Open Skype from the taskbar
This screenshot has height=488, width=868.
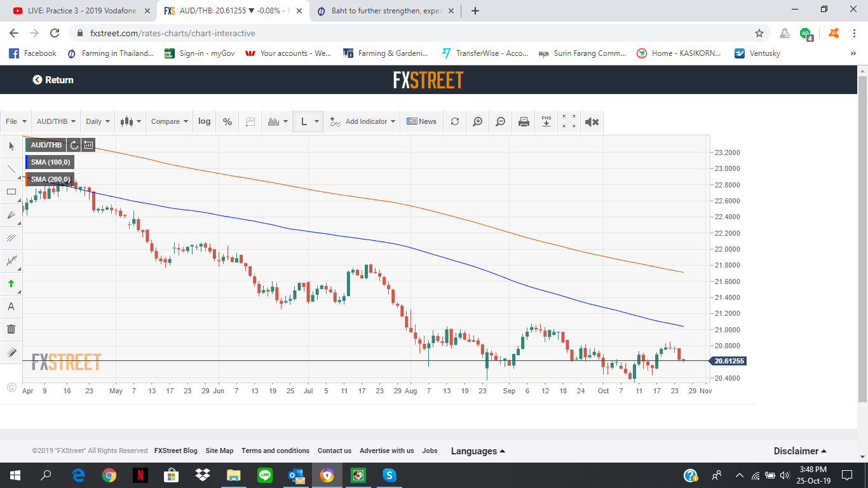click(x=389, y=475)
